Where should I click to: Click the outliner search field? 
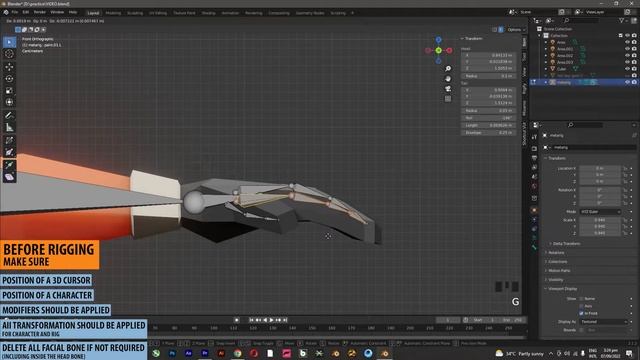582,20
